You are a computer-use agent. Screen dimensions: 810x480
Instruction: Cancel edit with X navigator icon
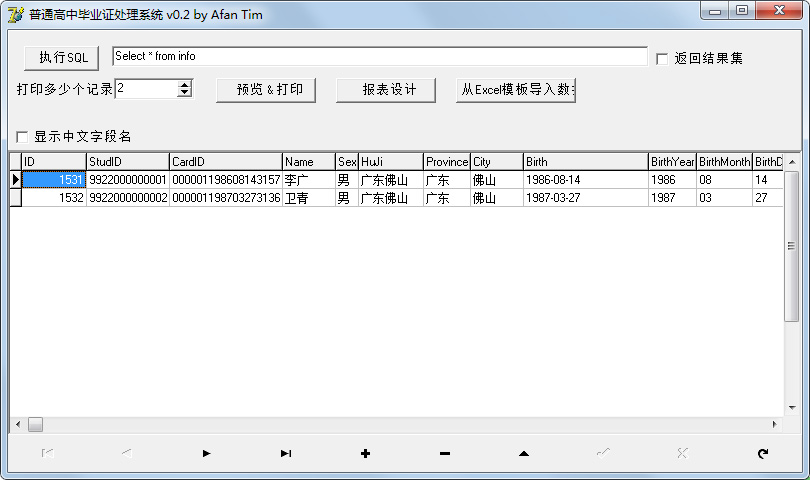click(x=682, y=453)
